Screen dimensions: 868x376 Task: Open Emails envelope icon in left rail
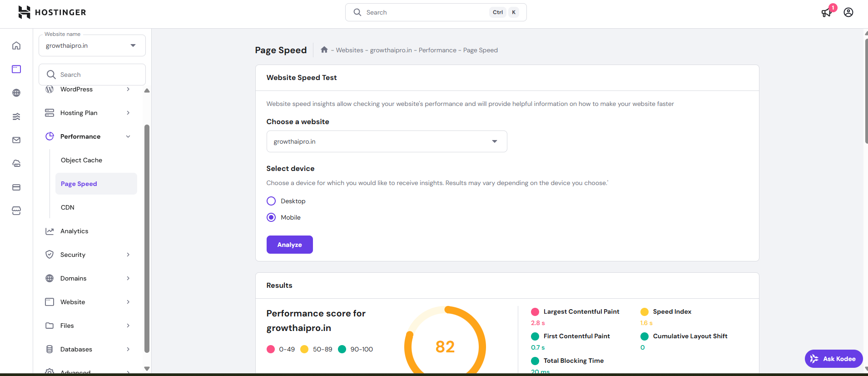16,140
